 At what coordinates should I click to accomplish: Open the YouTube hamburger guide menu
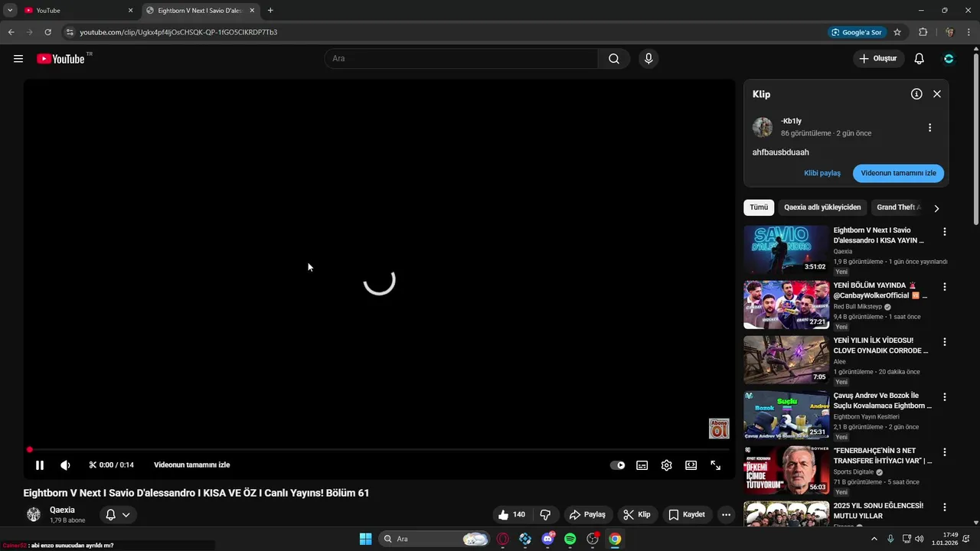pyautogui.click(x=18, y=59)
